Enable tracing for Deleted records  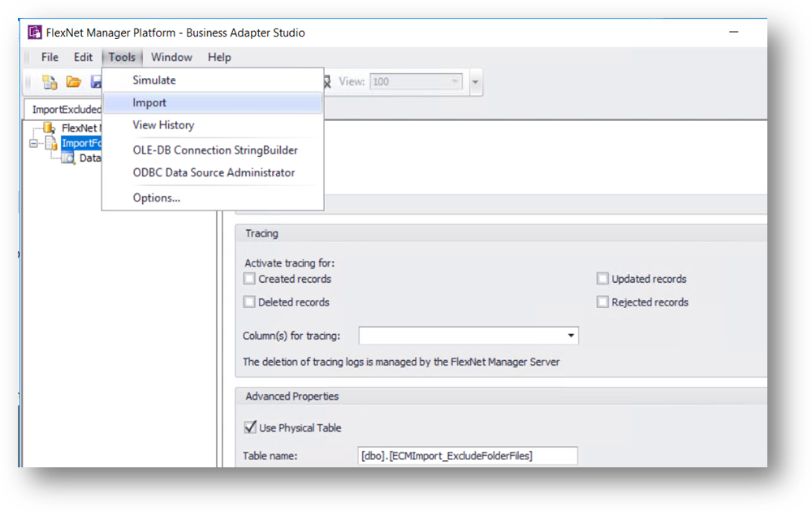(x=249, y=302)
